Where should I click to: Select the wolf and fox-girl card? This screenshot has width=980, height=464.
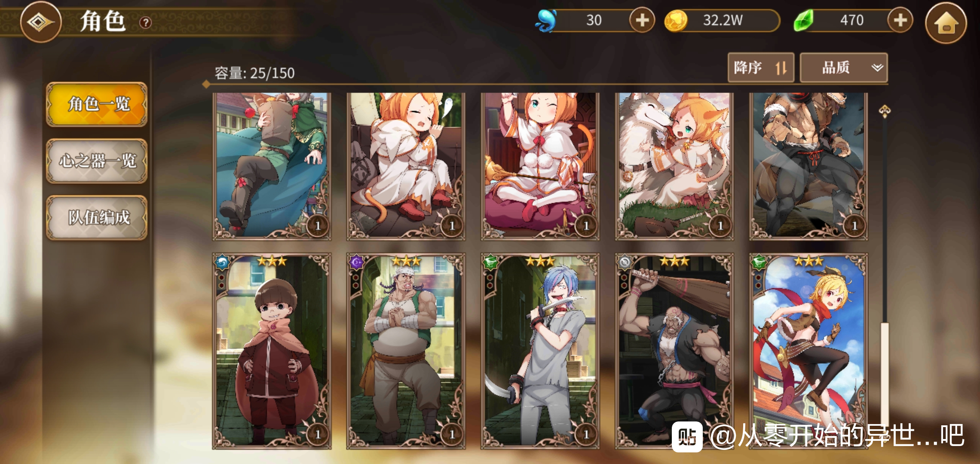click(x=674, y=166)
